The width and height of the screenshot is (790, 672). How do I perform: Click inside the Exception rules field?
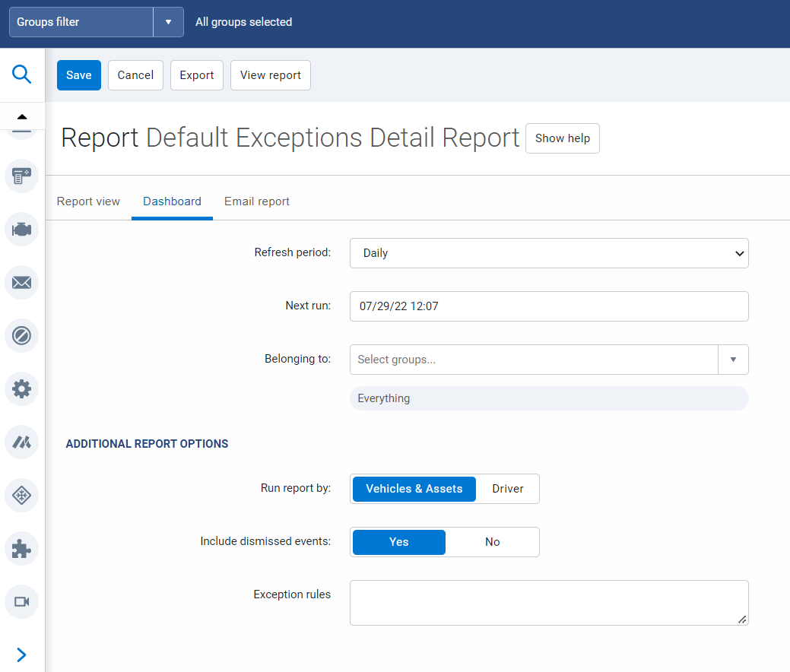point(548,602)
